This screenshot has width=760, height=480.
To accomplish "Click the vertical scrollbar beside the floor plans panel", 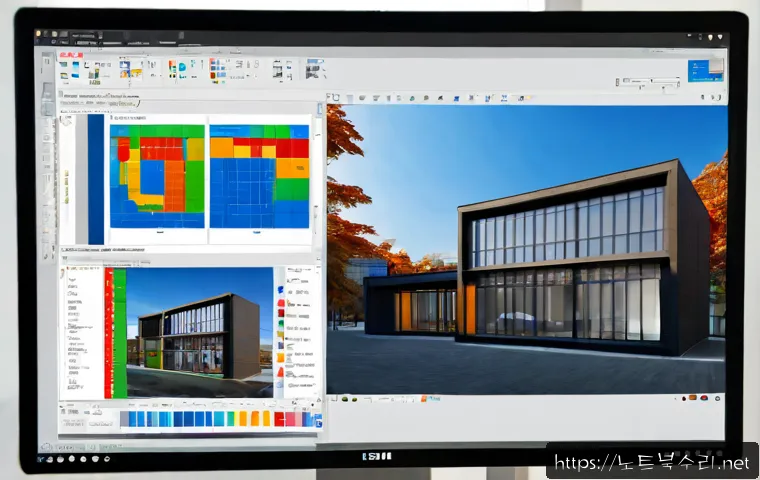I will [320, 177].
